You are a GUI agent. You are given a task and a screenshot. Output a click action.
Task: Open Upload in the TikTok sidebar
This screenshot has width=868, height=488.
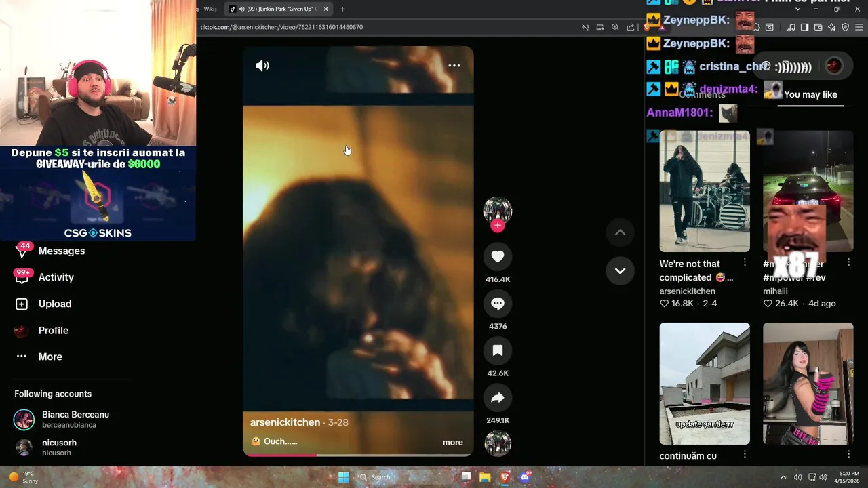pos(55,304)
